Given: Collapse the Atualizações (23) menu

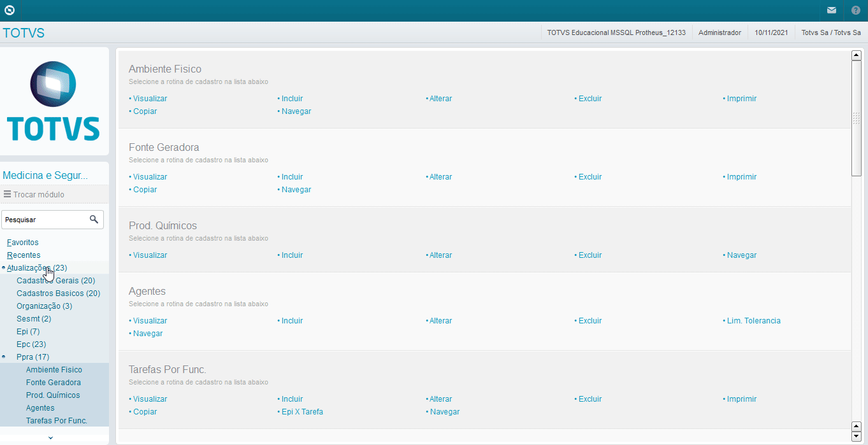Looking at the screenshot, I should click(x=37, y=268).
